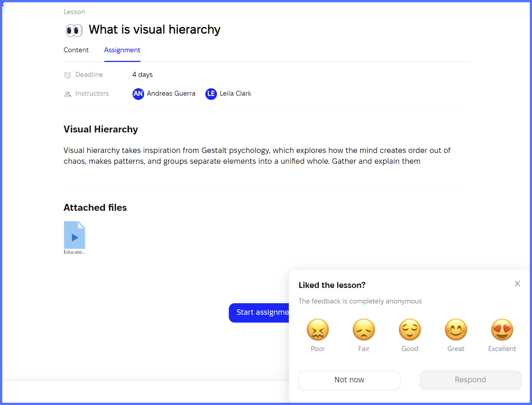The height and width of the screenshot is (405, 532).
Task: Open Andreas Guerra's avatar
Action: click(138, 94)
